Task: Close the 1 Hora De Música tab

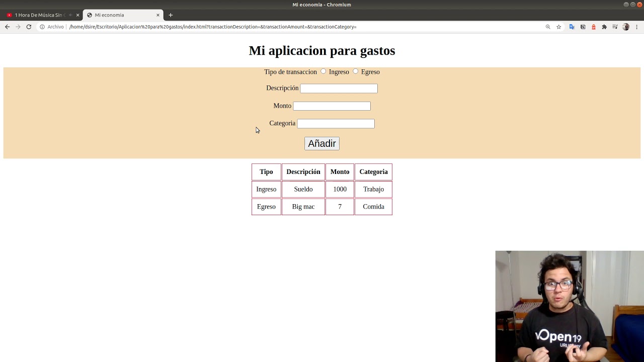Action: pyautogui.click(x=77, y=15)
